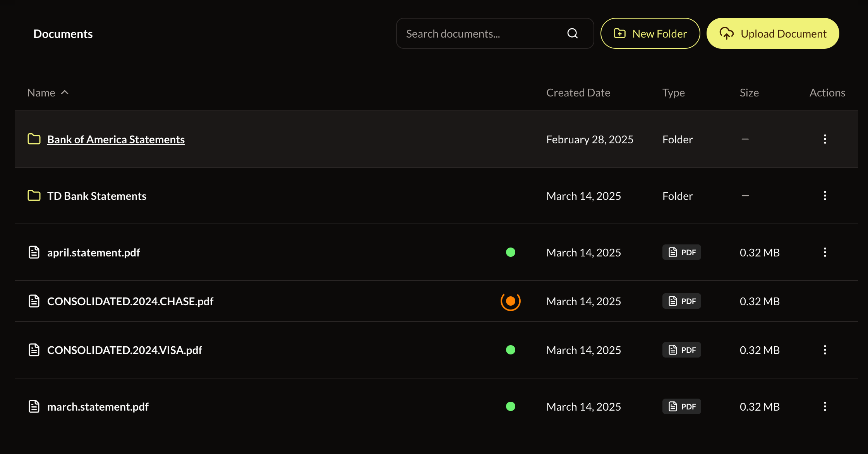Click file icon beside march.statement.pdf
The height and width of the screenshot is (454, 868).
tap(34, 406)
